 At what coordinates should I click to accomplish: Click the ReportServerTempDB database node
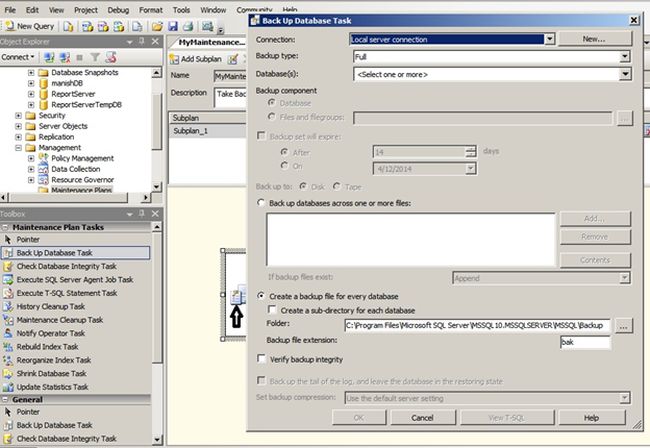tap(86, 105)
